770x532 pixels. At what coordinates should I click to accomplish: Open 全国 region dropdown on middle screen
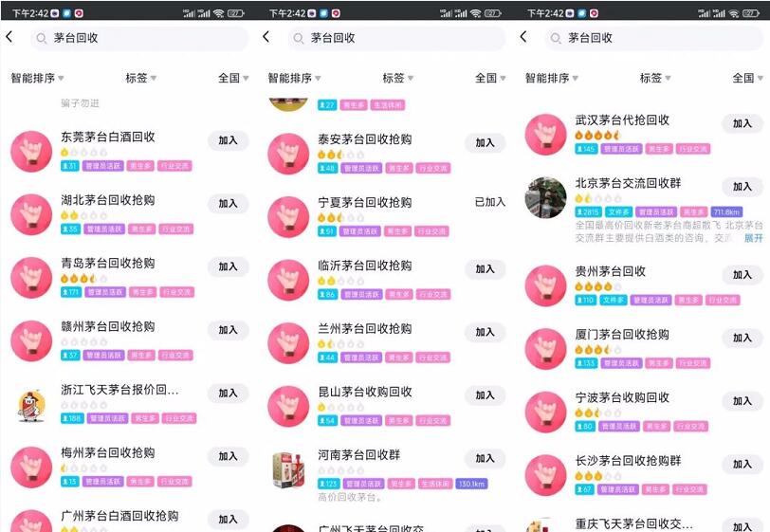point(490,78)
